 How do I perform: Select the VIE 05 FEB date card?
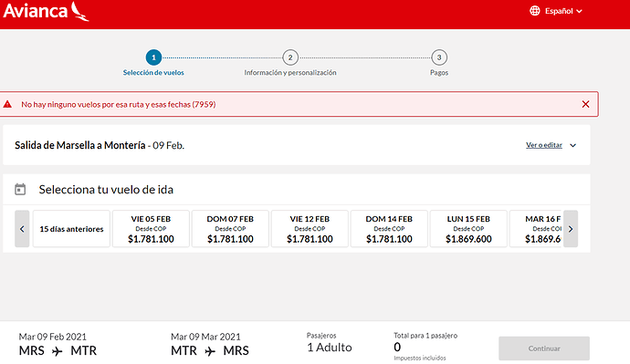point(151,229)
